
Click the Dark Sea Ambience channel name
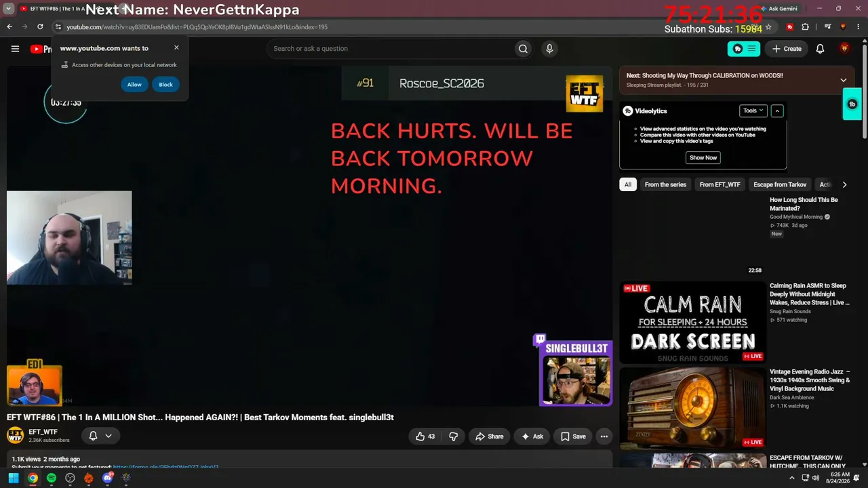[792, 397]
